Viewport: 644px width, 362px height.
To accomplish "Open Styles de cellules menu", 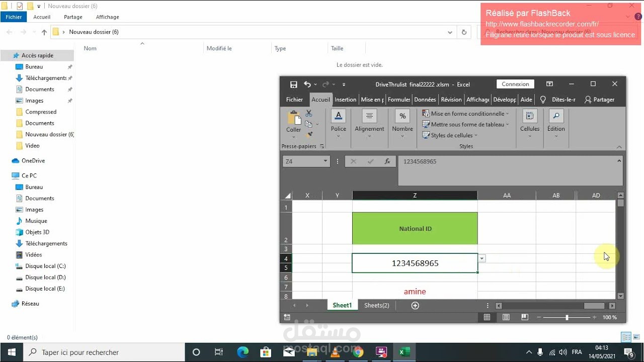I will pos(450,135).
